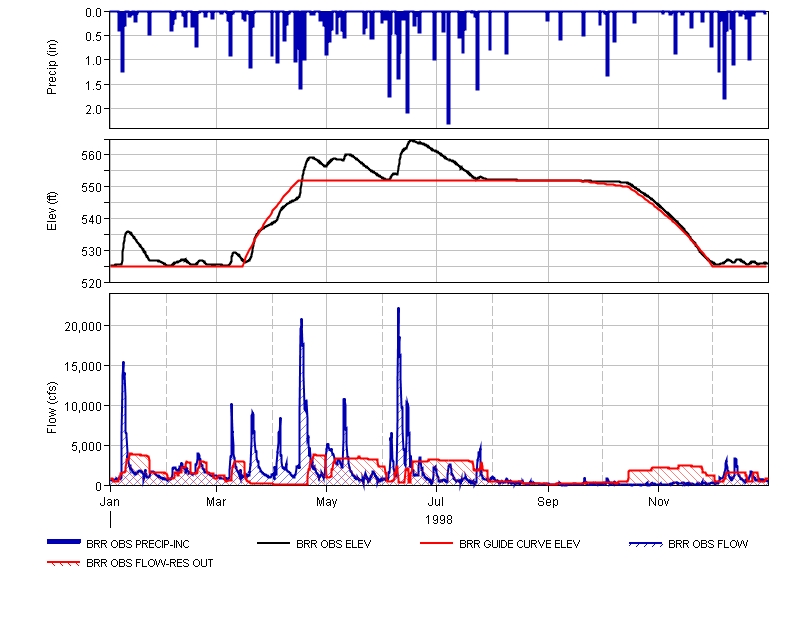Viewport: 800px width, 627px height.
Task: Click the 520 tick label on the elevation axis
Action: (92, 284)
